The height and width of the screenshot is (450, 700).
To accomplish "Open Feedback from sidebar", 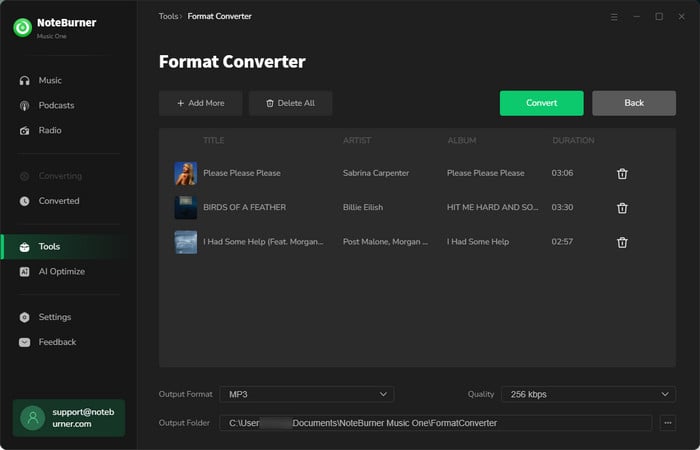I will [x=57, y=342].
